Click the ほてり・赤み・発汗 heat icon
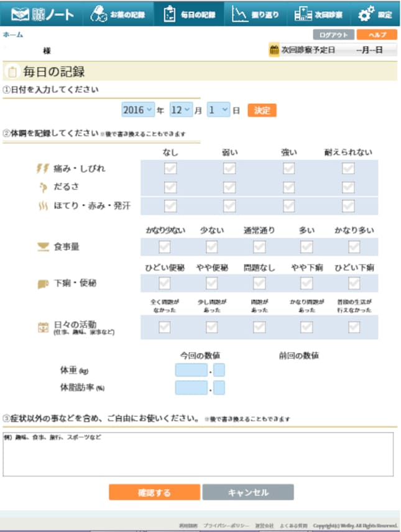401x532 pixels. point(43,205)
